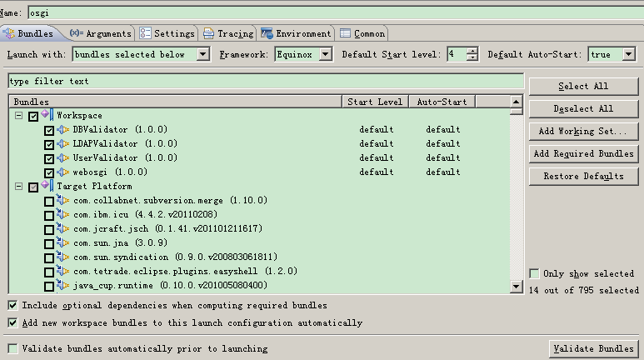Toggle Add new workspace bundles automatically
This screenshot has width=644, height=360.
[x=12, y=323]
